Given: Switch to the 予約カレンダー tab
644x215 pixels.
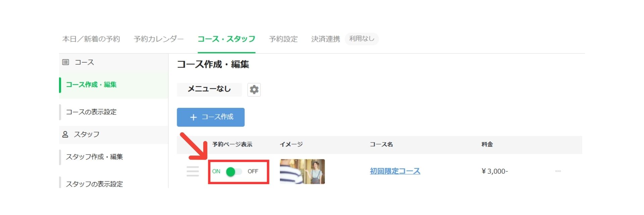Looking at the screenshot, I should click(159, 39).
